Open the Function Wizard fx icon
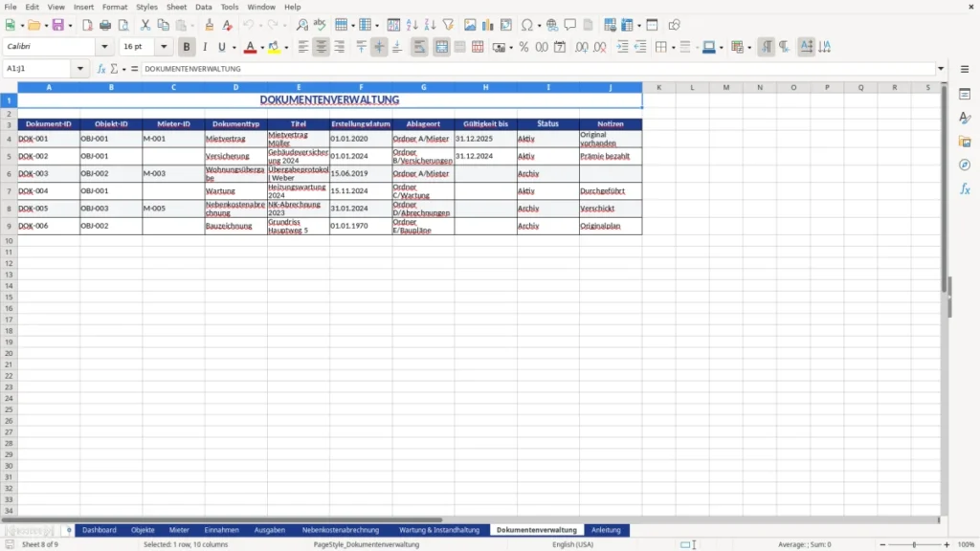 click(x=101, y=69)
